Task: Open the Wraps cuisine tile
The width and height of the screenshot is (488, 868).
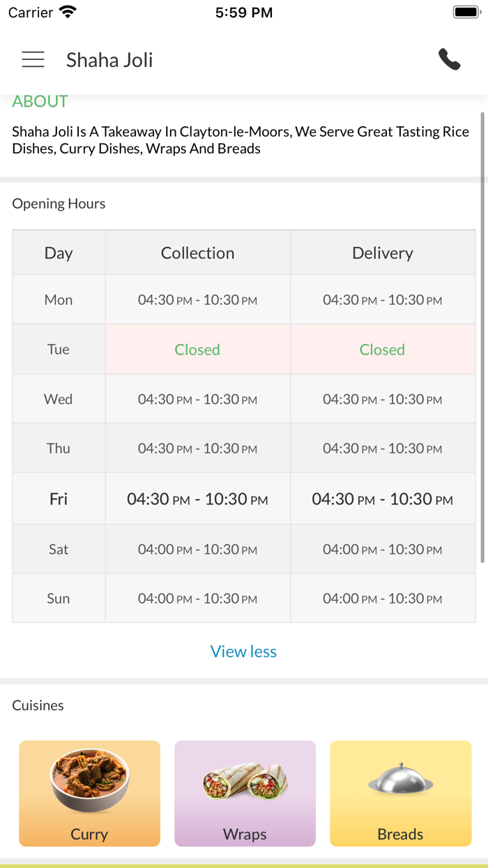Action: pos(245,793)
